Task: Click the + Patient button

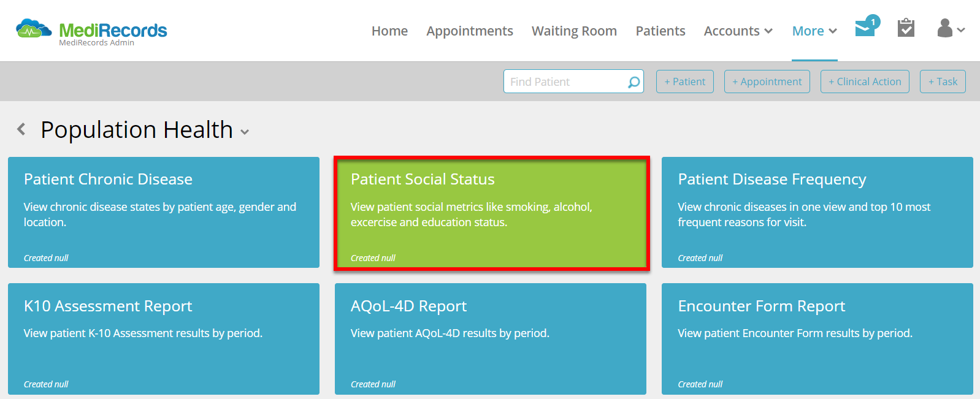Action: tap(684, 82)
